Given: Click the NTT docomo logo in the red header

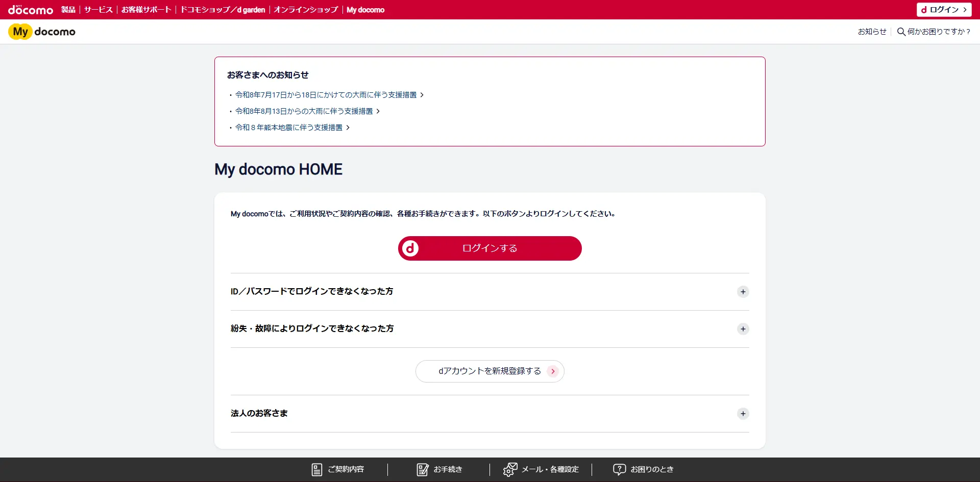Looking at the screenshot, I should 31,10.
